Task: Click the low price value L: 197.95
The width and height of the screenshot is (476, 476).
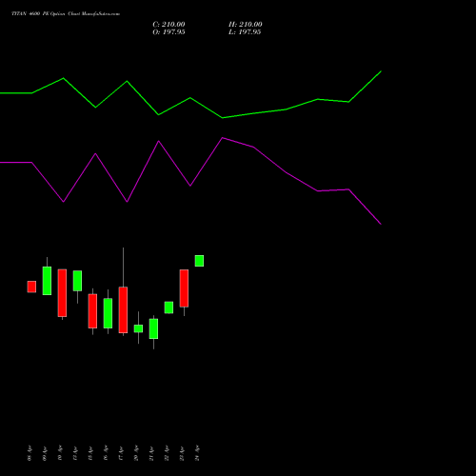Action: pyautogui.click(x=245, y=32)
